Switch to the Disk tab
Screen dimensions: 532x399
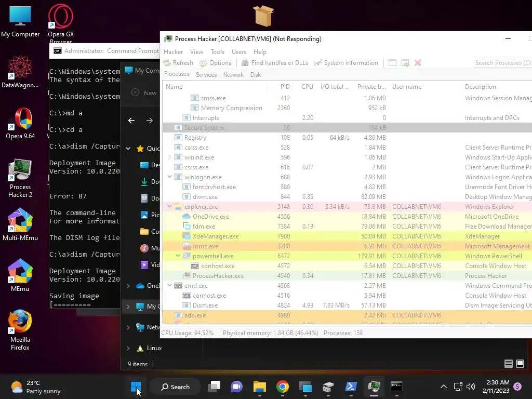(x=256, y=75)
